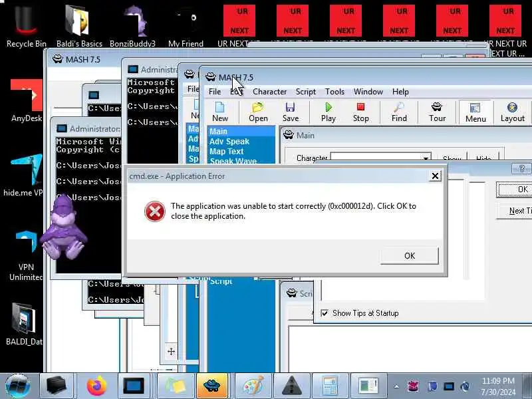532x399 pixels.
Task: Click the sticky notes taskbar icon
Action: [176, 386]
